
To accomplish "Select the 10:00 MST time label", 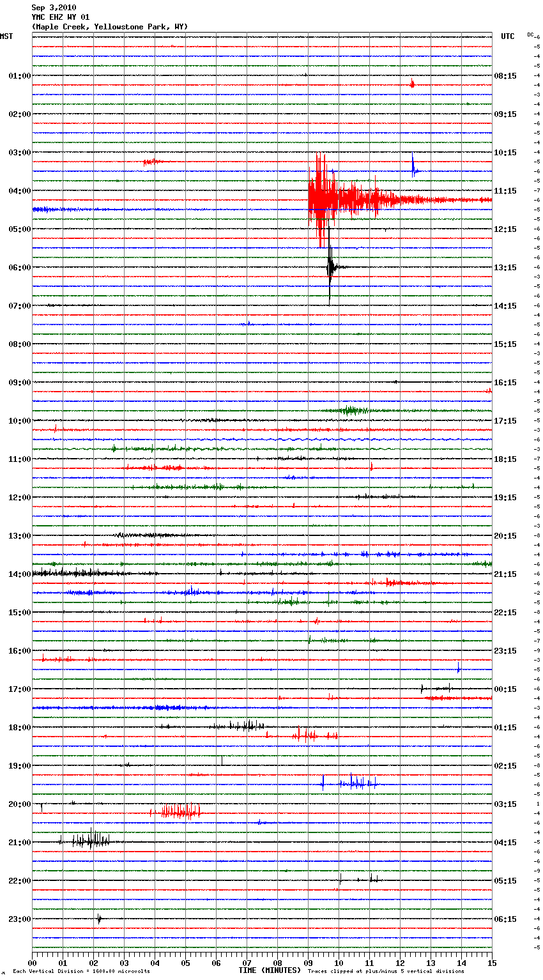I will [x=19, y=421].
